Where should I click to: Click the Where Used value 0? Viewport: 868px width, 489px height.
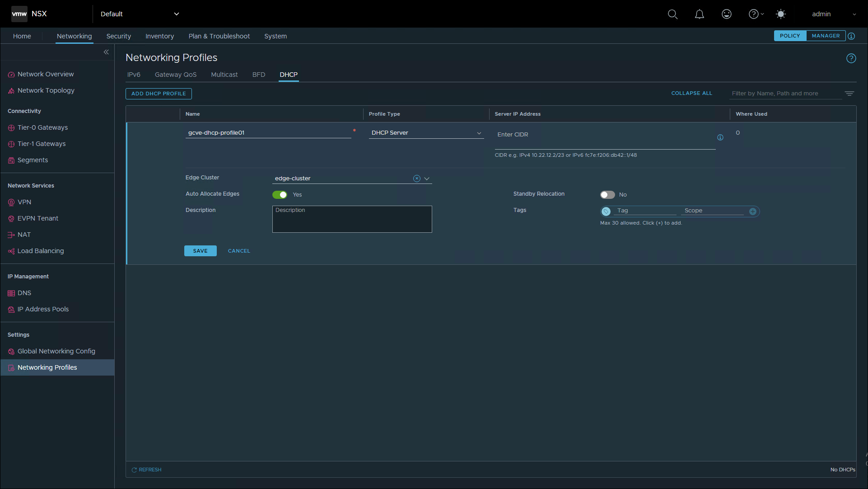[737, 133]
